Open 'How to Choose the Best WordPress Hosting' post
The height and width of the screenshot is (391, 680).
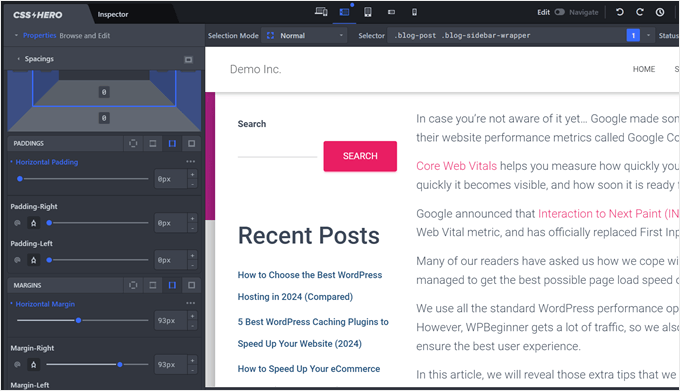click(310, 286)
